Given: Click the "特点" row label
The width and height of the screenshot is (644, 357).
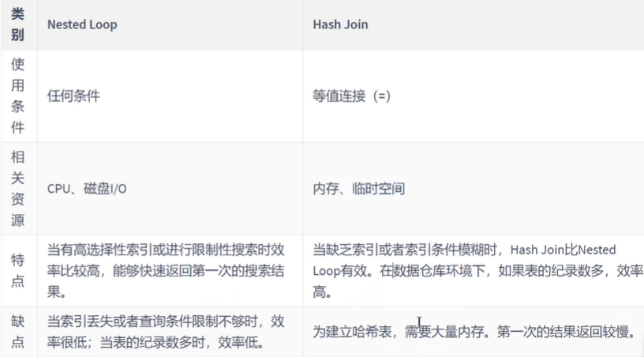Looking at the screenshot, I should coord(17,269).
